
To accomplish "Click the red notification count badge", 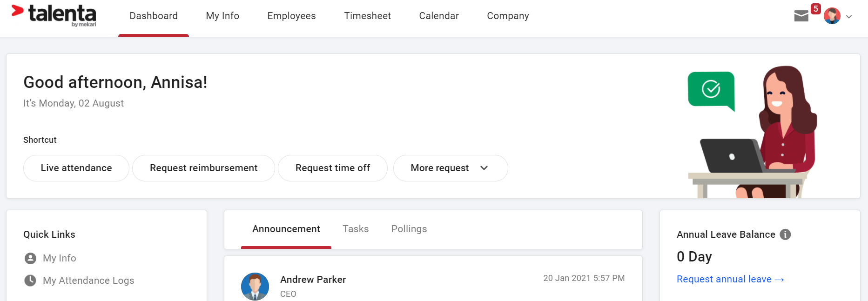I will tap(815, 9).
